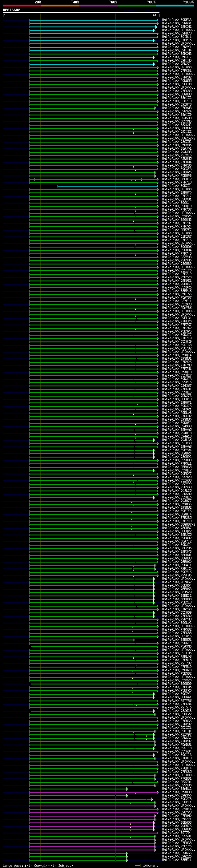
Task: Click the entry UniRef100_A5BJT7
Action: (x=176, y=57)
